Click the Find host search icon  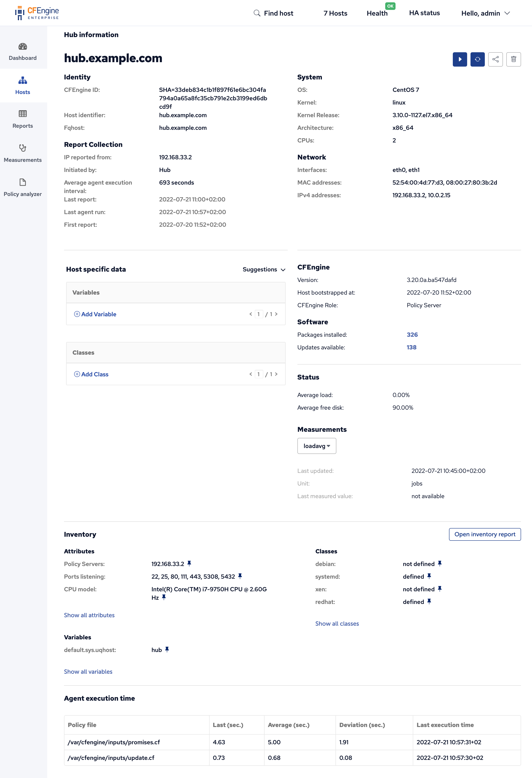click(x=257, y=13)
